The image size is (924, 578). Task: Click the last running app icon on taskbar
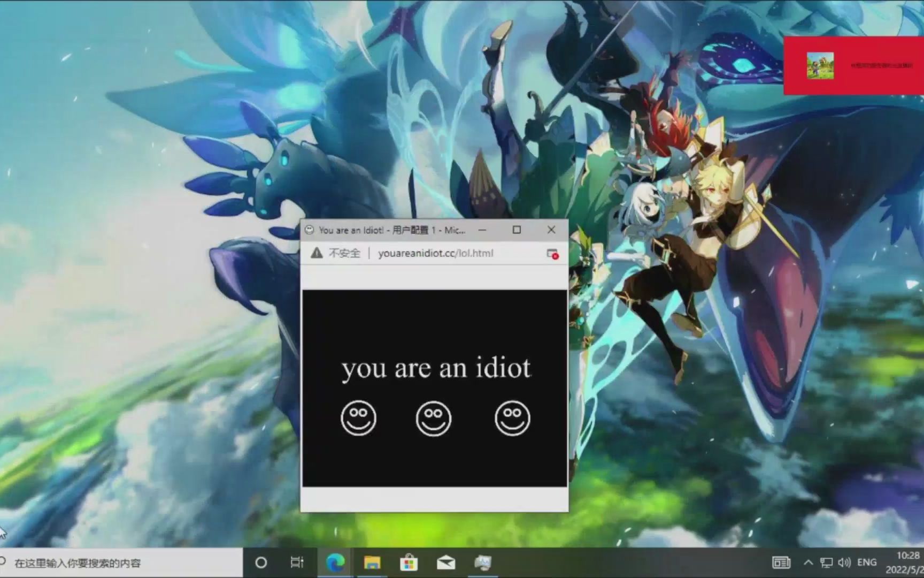tap(483, 562)
